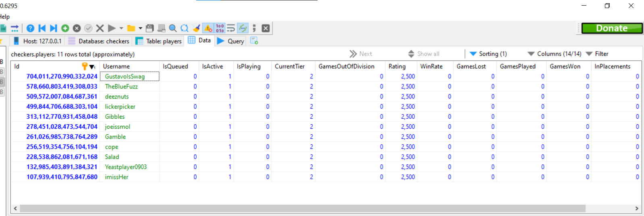Image resolution: width=644 pixels, height=216 pixels.
Task: Select the deeznuts username cell
Action: (129, 97)
